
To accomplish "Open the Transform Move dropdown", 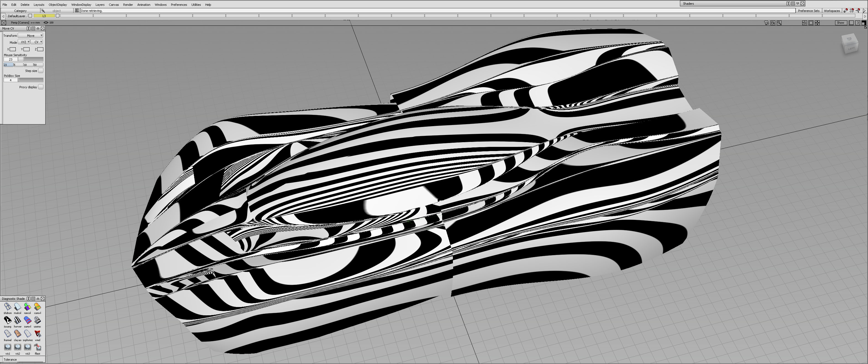I will tap(30, 35).
